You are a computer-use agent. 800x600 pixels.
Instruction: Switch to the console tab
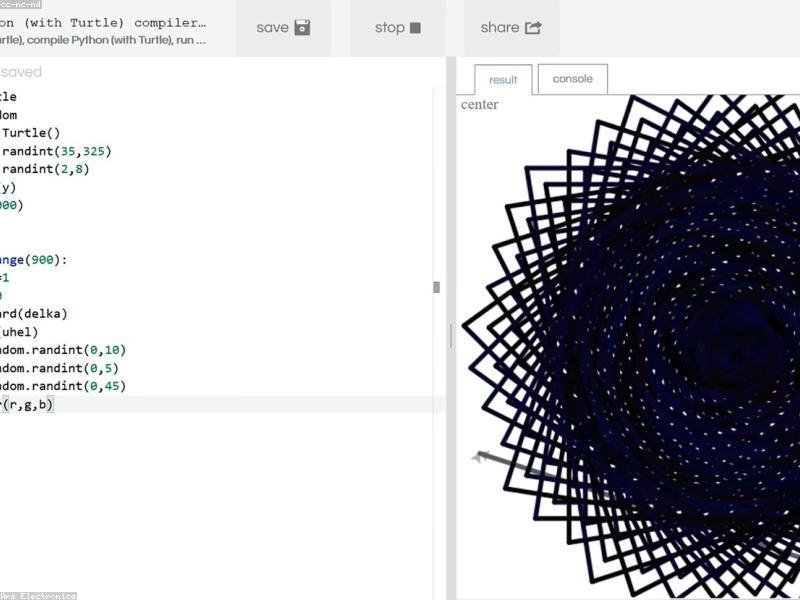(572, 79)
